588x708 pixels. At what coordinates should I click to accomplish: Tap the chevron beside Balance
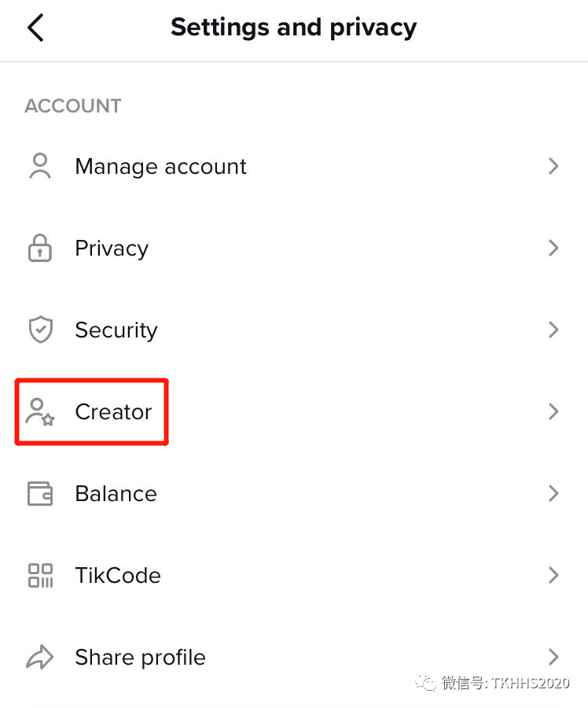coord(553,494)
